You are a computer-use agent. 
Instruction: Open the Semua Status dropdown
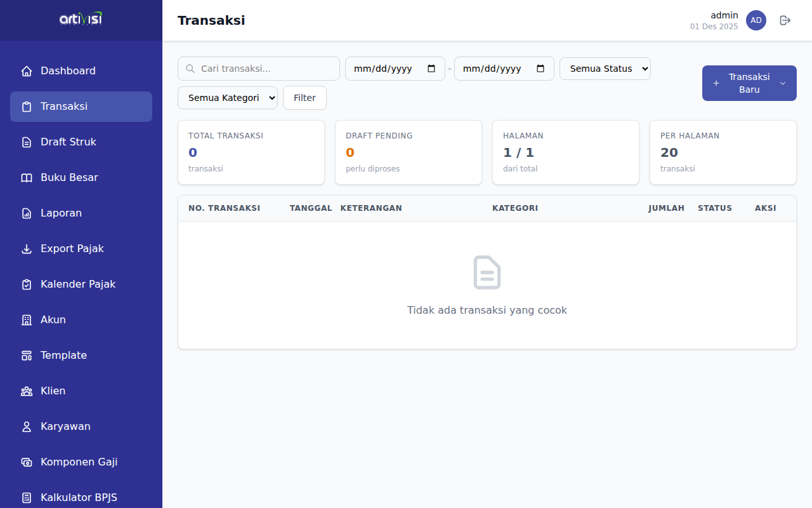605,69
